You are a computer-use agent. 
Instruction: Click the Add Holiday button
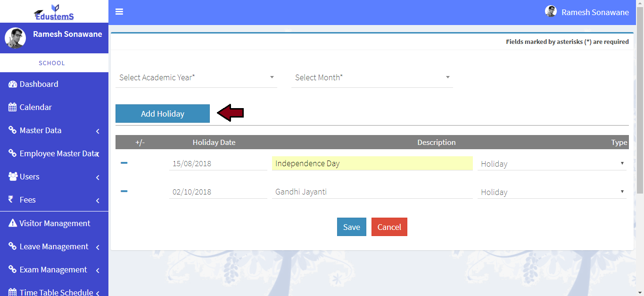[x=163, y=114]
